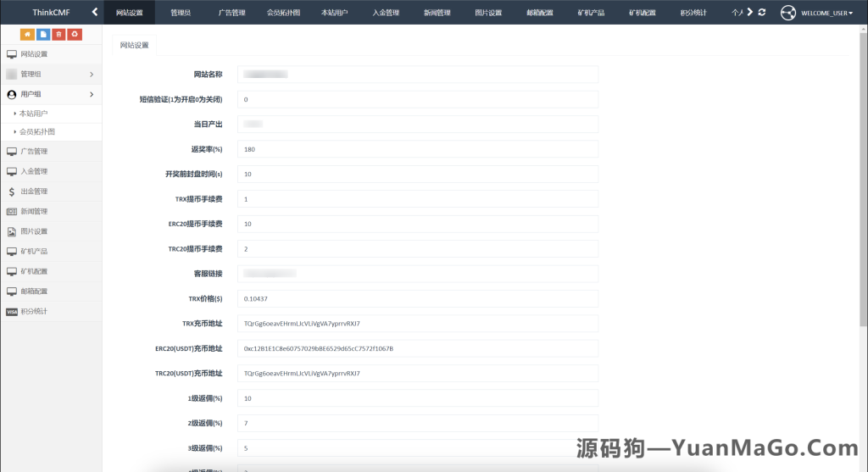Image resolution: width=868 pixels, height=472 pixels.
Task: Show more top tabs via right chevron
Action: (749, 12)
